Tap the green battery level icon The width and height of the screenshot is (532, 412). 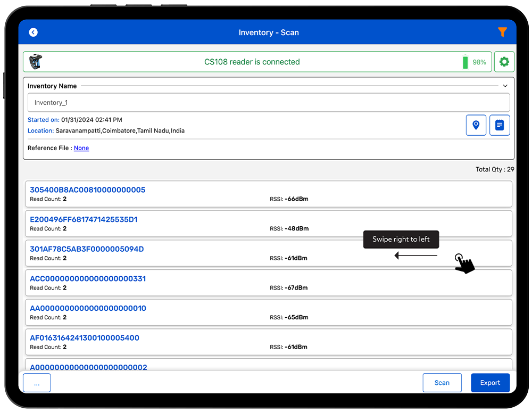coord(465,62)
